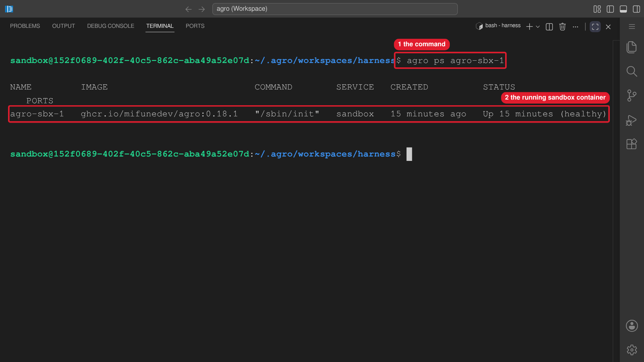This screenshot has height=362, width=644.
Task: Go forward with the right arrow
Action: point(202,9)
